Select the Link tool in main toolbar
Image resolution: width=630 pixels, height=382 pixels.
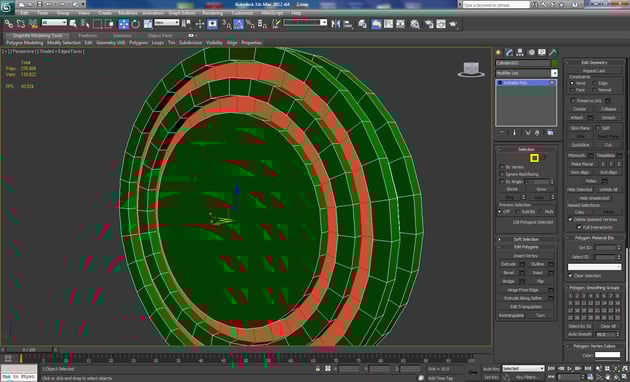tap(8, 24)
